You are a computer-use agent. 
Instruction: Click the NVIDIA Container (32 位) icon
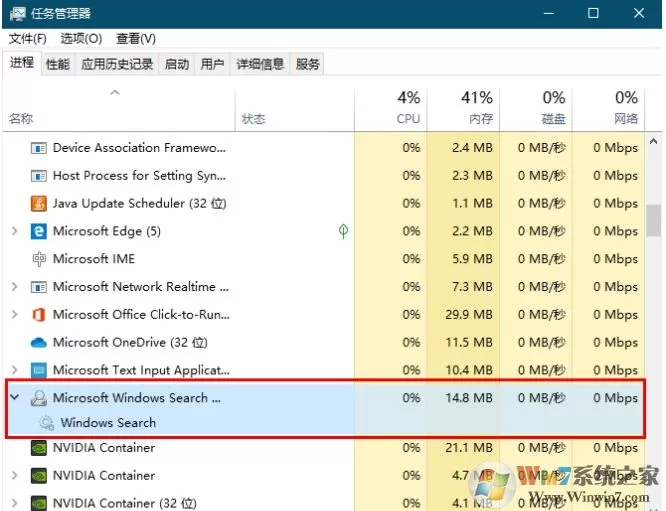pos(39,503)
